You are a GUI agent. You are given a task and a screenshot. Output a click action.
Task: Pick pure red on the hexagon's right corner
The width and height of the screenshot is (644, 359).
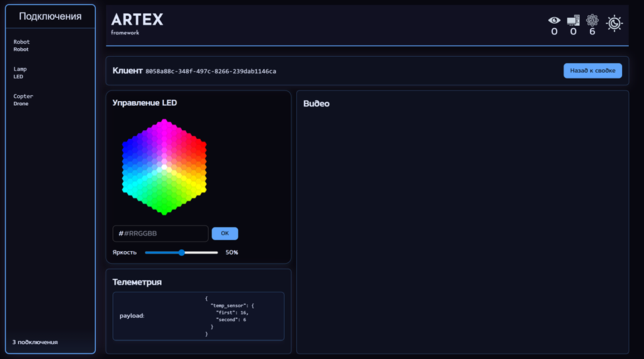pos(204,144)
